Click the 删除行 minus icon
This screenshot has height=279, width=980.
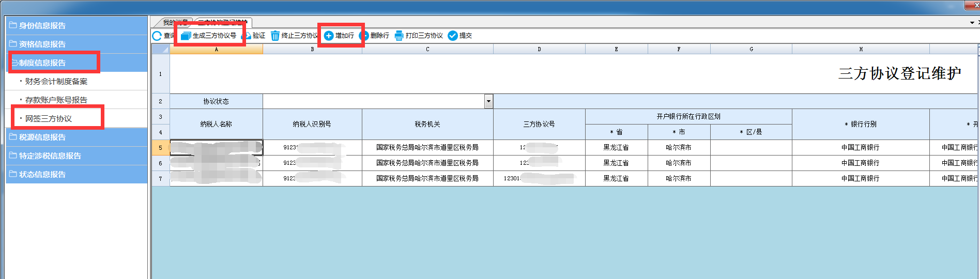(x=364, y=36)
